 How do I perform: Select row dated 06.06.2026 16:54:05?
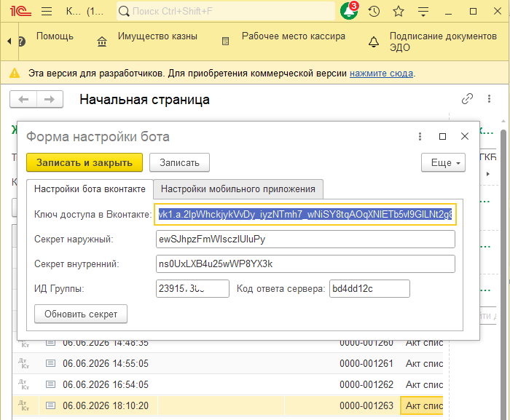coord(227,384)
